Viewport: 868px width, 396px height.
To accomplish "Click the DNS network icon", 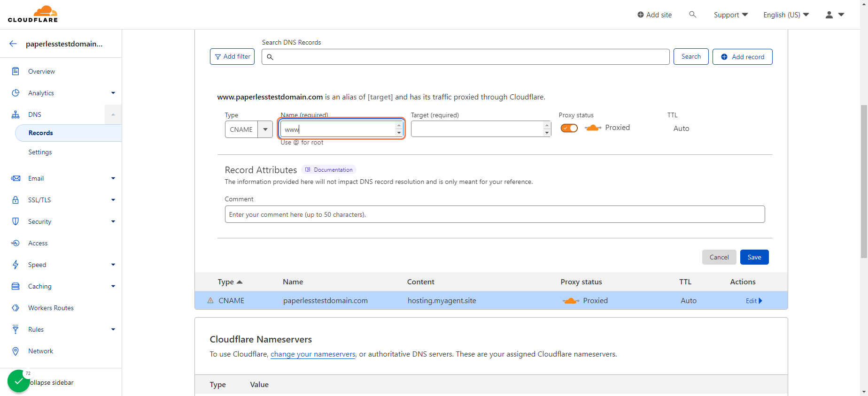I will [x=15, y=114].
